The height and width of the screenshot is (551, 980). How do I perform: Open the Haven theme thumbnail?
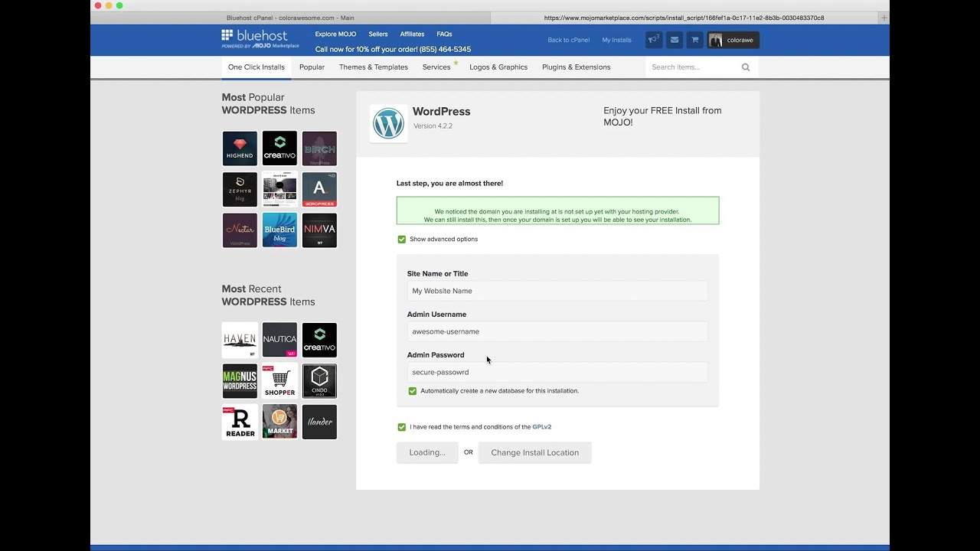[240, 340]
